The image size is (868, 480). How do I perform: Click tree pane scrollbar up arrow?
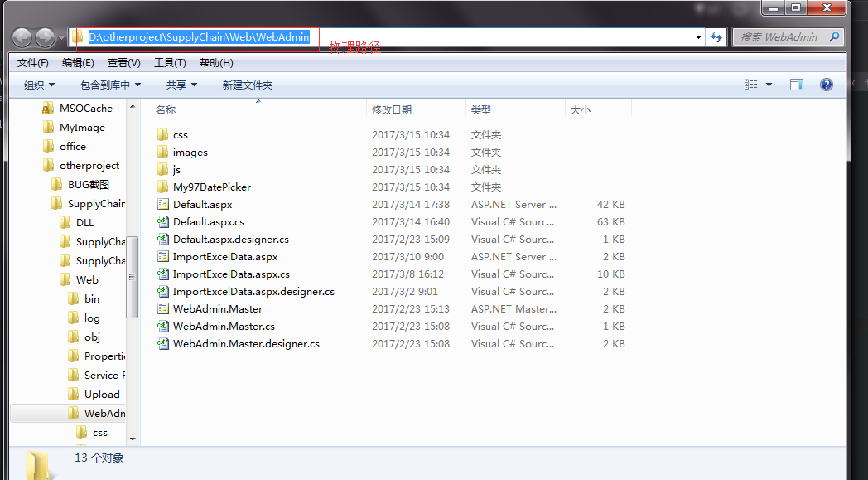[x=133, y=106]
